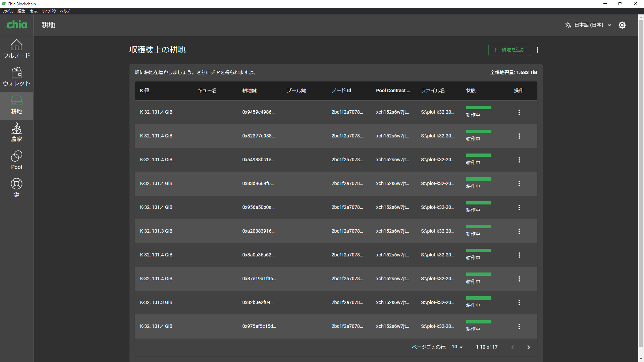Open actions menu for plot 0x83d9664f6

point(519,184)
